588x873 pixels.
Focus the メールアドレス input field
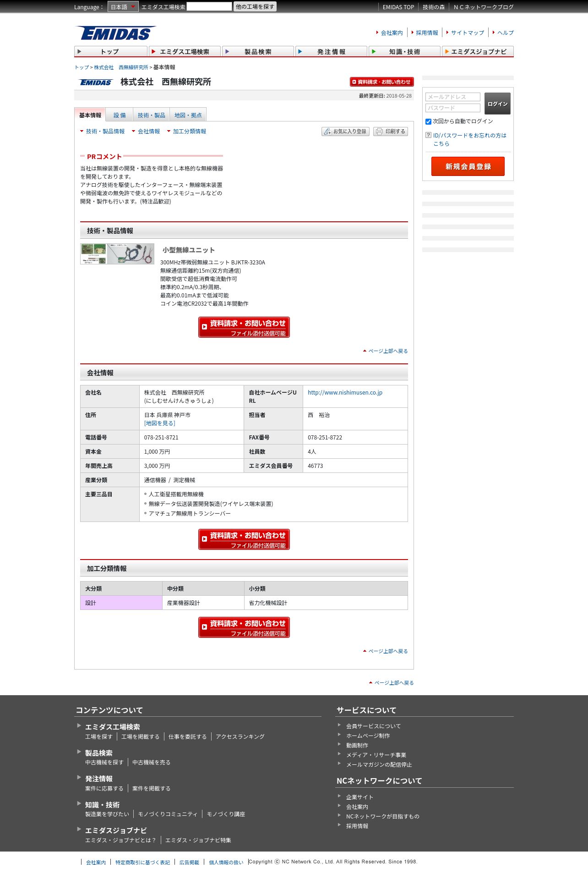pyautogui.click(x=453, y=97)
